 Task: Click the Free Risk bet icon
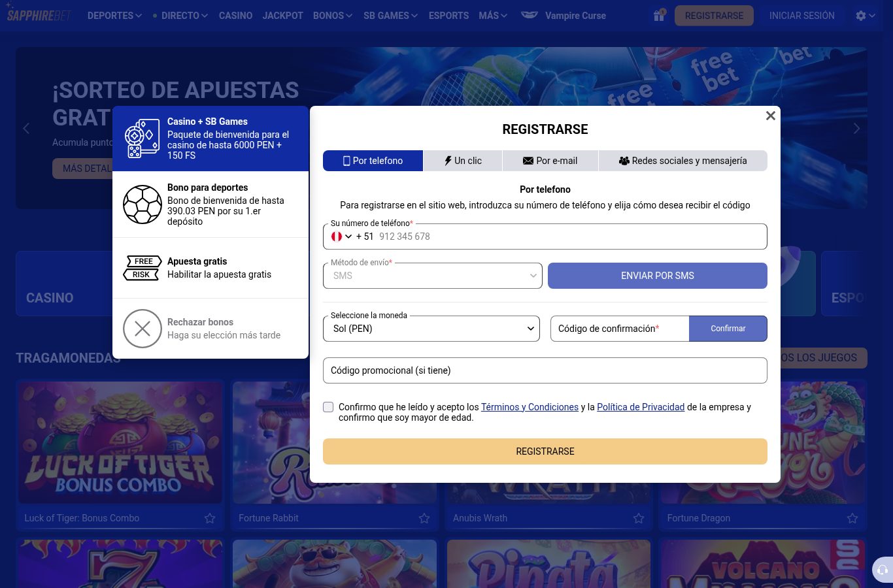[x=143, y=268]
